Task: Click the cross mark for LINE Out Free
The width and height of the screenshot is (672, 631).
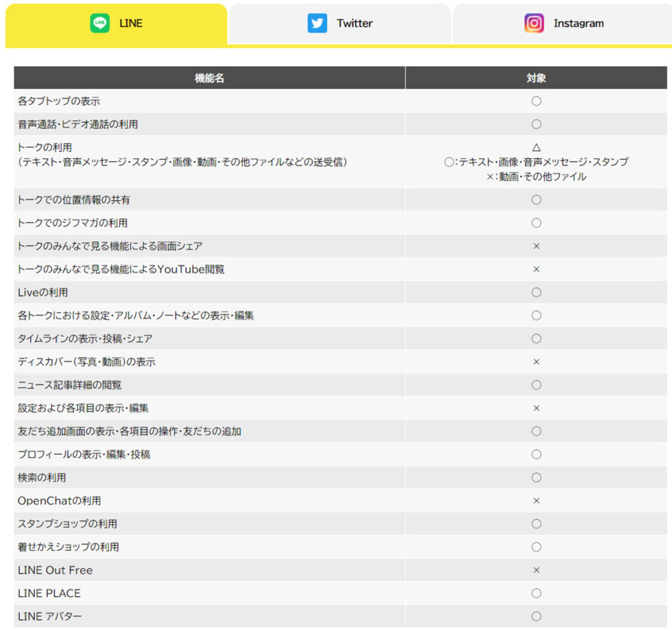Action: tap(536, 570)
